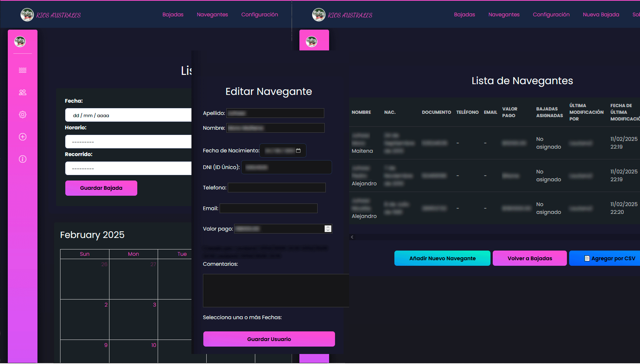The width and height of the screenshot is (640, 364).
Task: Click the plus circle icon in sidebar
Action: 23,137
